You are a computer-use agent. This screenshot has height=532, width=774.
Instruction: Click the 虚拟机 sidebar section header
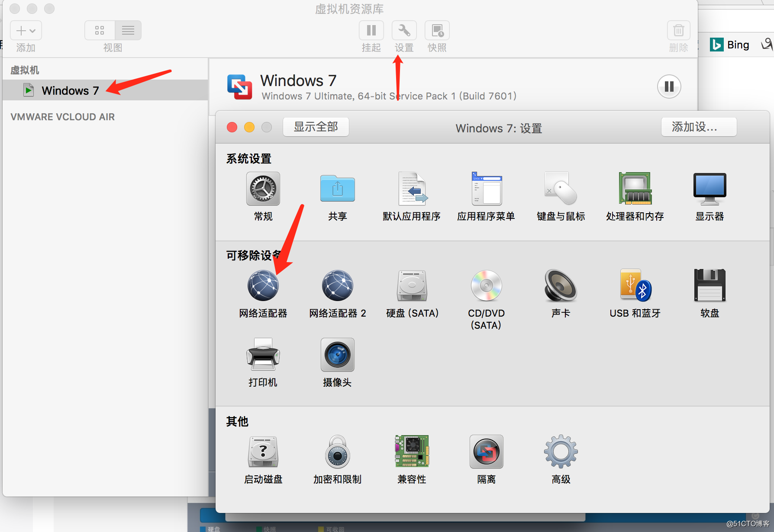click(x=25, y=70)
